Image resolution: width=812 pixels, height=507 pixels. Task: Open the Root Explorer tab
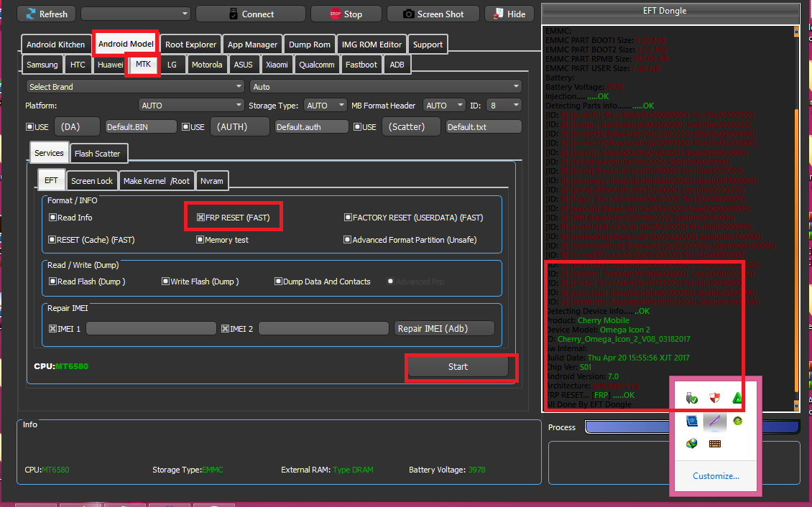pyautogui.click(x=190, y=45)
